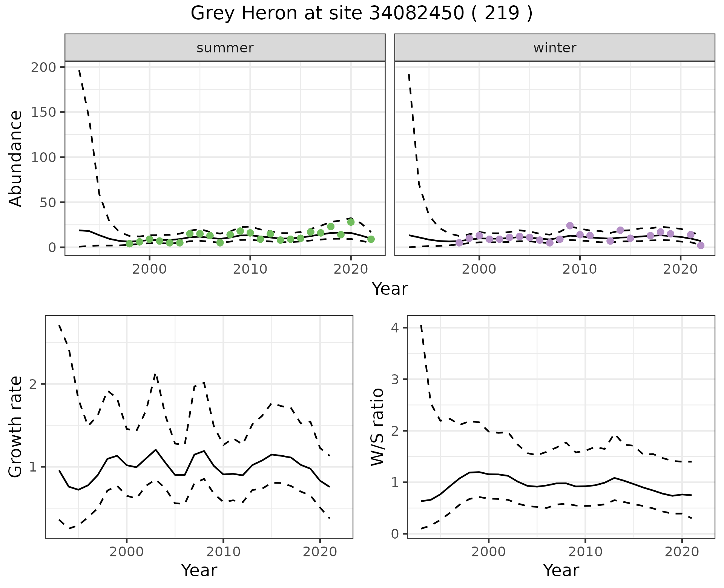Click the 2010 tick label under summer panel

pyautogui.click(x=250, y=269)
